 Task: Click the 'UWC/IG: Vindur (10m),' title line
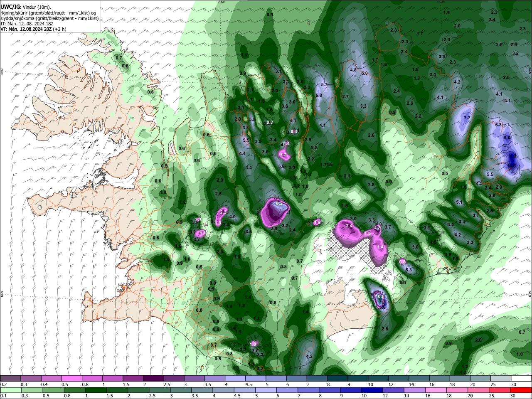26,7
